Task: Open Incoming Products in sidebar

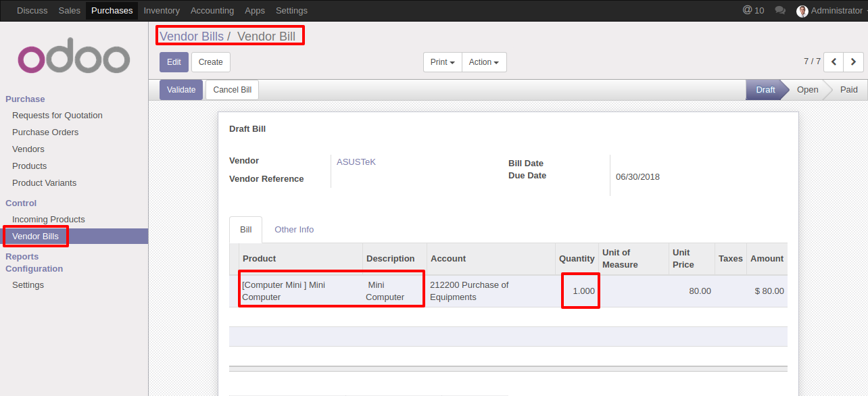Action: (x=49, y=220)
